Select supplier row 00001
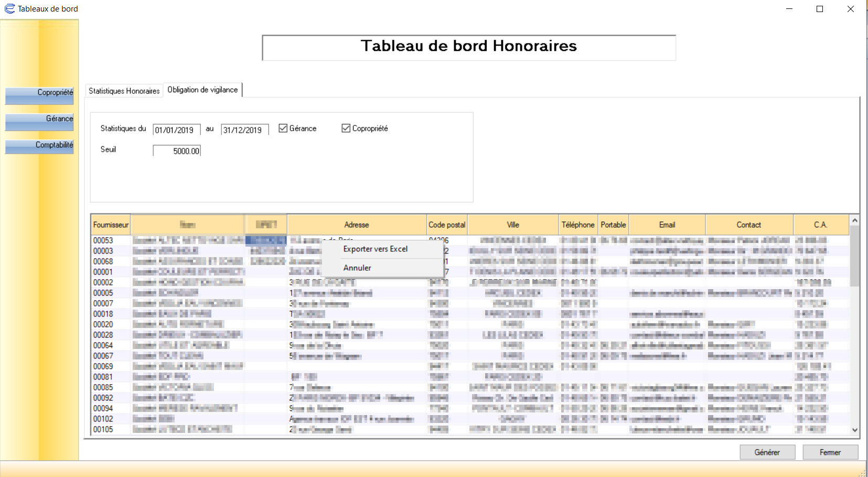The width and height of the screenshot is (868, 477). point(470,272)
